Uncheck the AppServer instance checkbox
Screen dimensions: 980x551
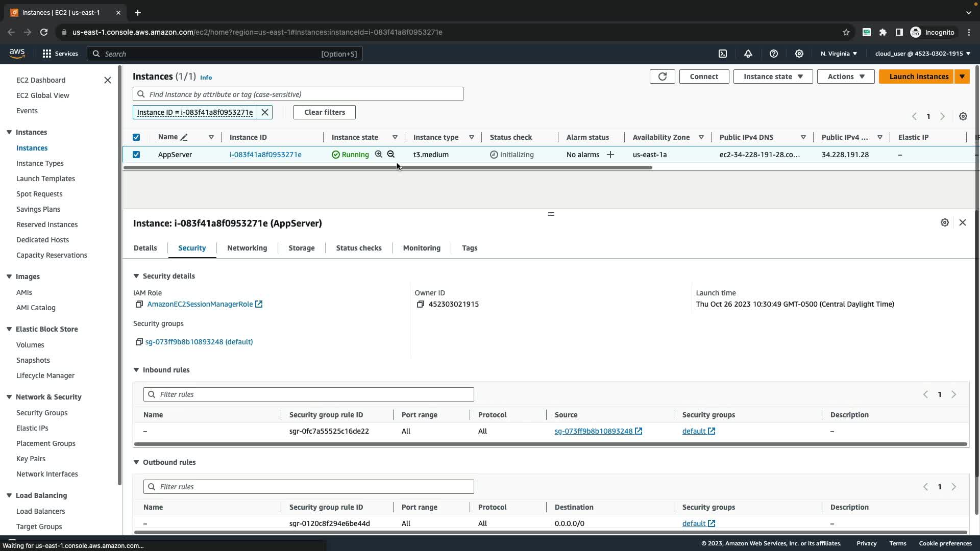[136, 155]
